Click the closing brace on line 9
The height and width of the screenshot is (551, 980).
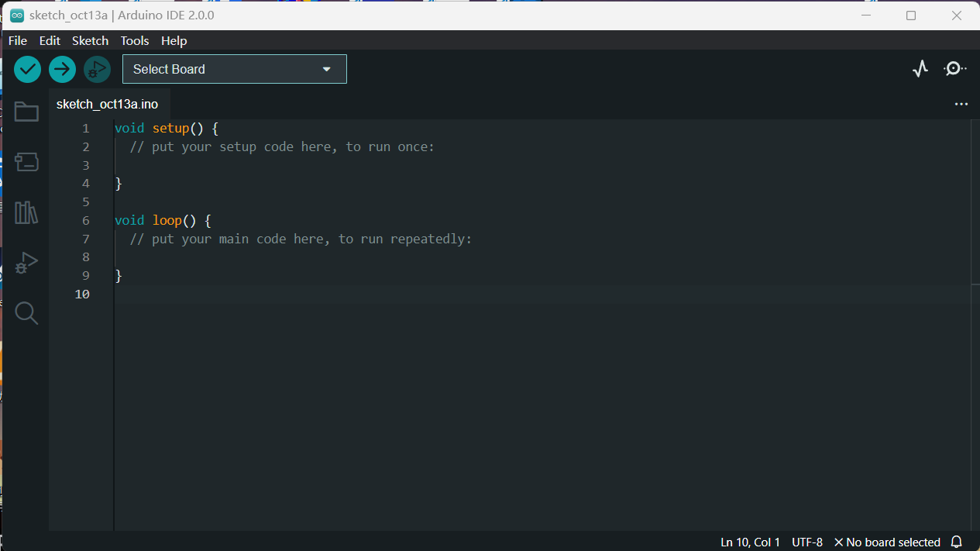(x=119, y=276)
